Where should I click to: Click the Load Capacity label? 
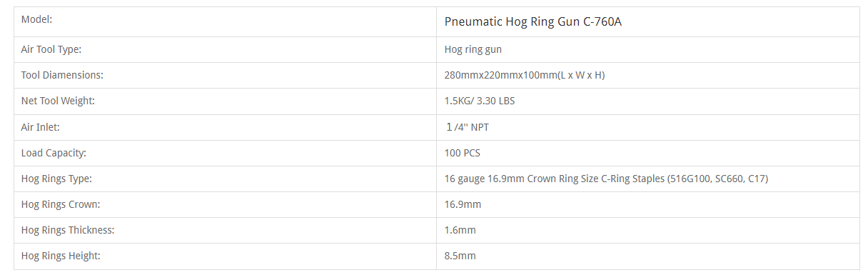tap(54, 153)
